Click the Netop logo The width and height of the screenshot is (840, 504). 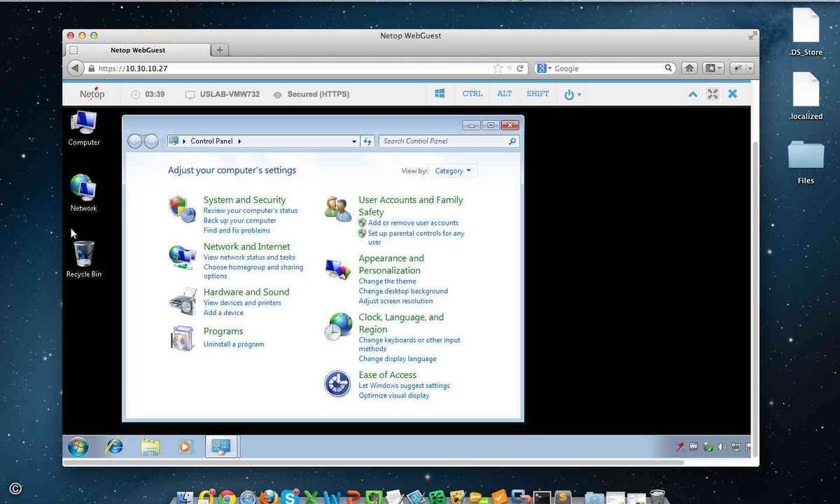[92, 93]
